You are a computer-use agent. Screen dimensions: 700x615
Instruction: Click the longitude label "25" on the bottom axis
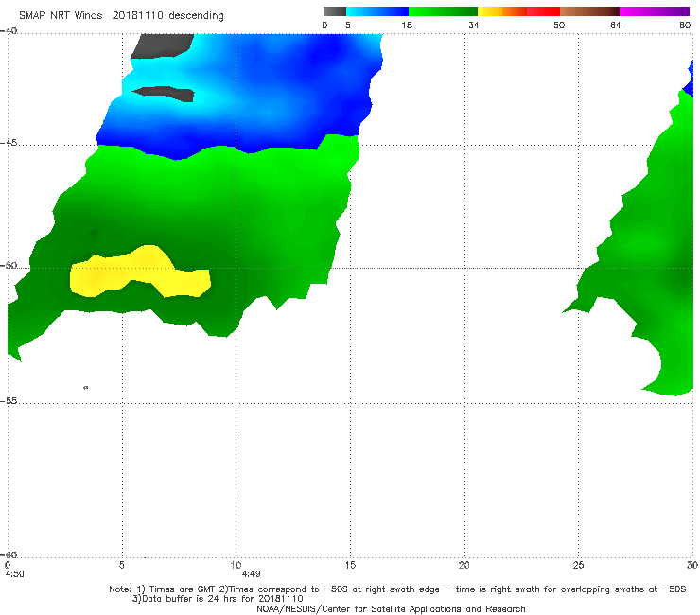pyautogui.click(x=578, y=565)
